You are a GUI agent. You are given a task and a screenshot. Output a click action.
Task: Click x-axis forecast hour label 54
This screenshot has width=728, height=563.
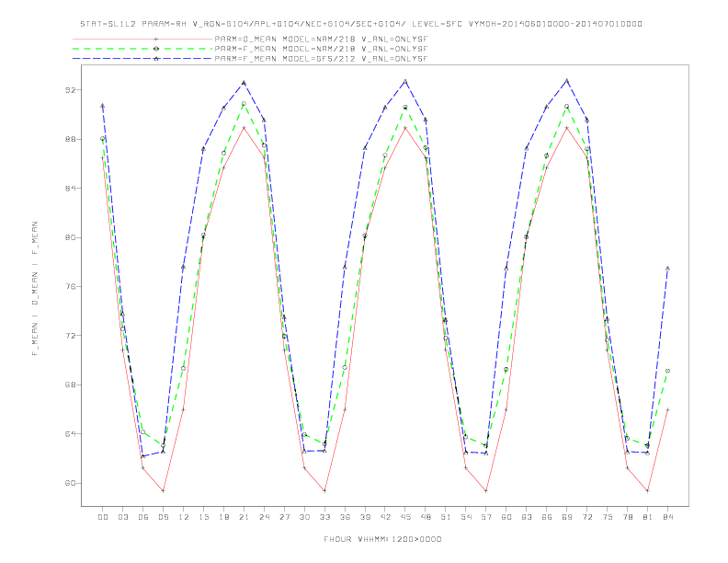466,517
